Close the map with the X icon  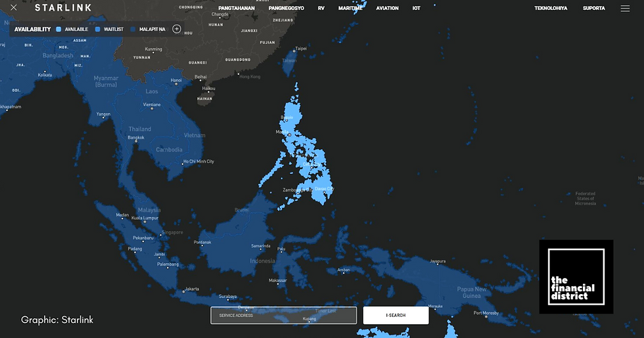point(14,8)
